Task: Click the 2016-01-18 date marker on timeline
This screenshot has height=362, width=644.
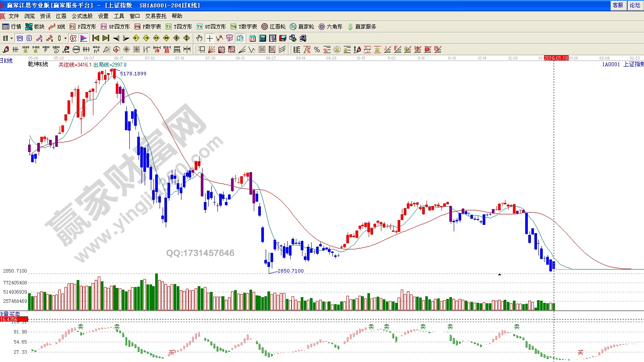Action: (x=556, y=58)
